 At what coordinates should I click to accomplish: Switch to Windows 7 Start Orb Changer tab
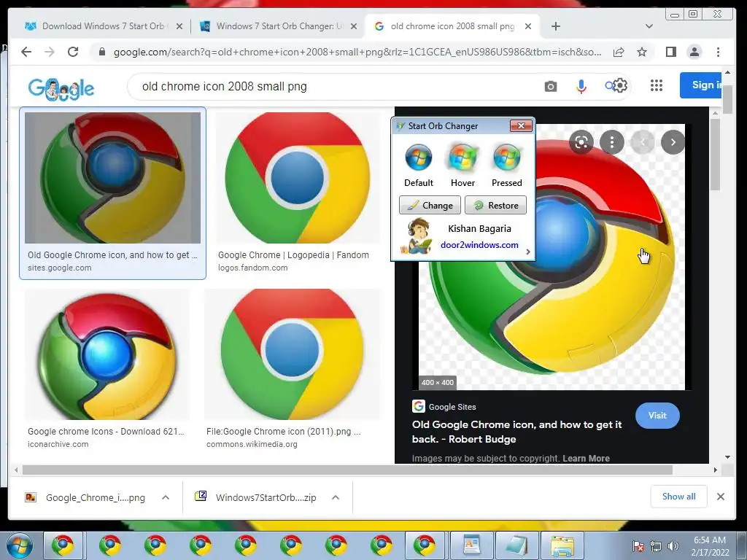tap(278, 26)
